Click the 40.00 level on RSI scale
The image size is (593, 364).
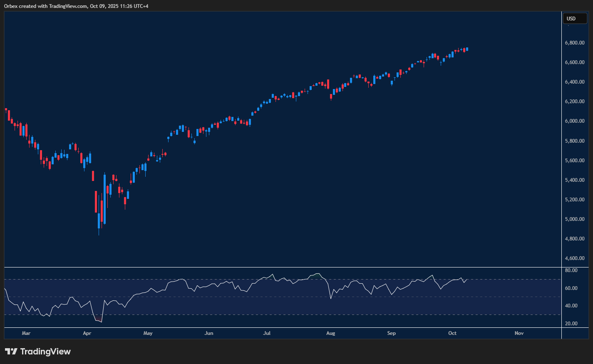(571, 306)
